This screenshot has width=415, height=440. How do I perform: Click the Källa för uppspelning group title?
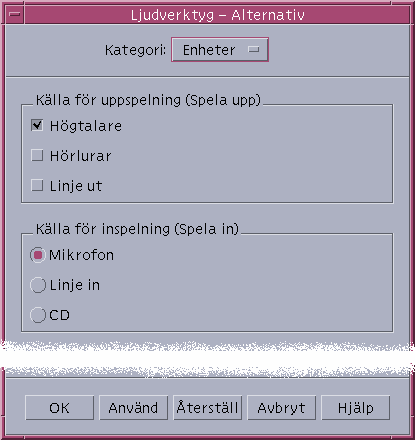click(x=148, y=100)
